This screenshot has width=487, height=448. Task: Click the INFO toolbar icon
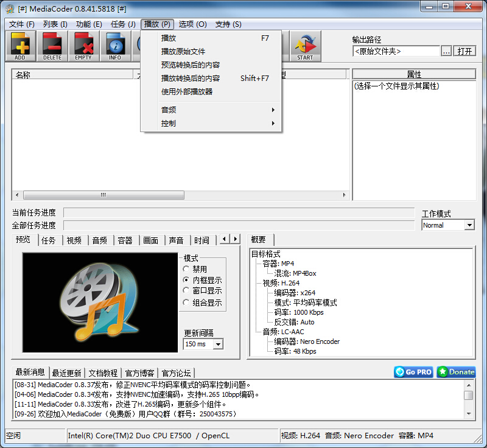[115, 46]
